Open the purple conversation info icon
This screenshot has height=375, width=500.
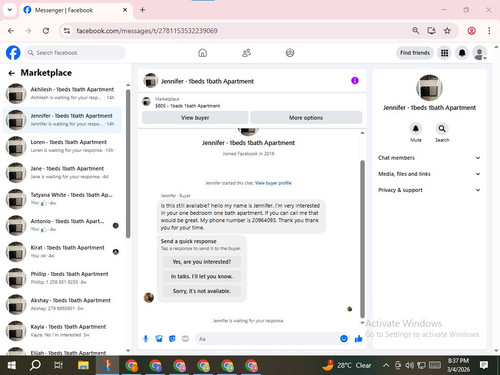[355, 81]
